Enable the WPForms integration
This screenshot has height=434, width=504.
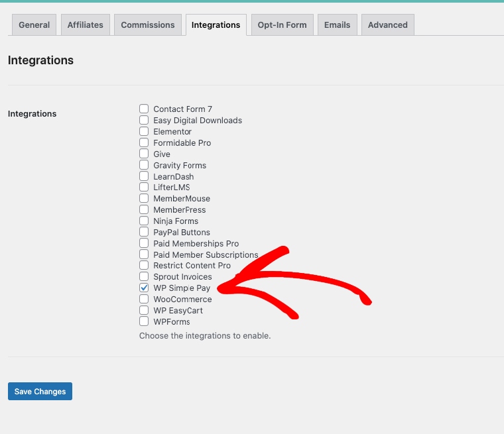coord(144,322)
